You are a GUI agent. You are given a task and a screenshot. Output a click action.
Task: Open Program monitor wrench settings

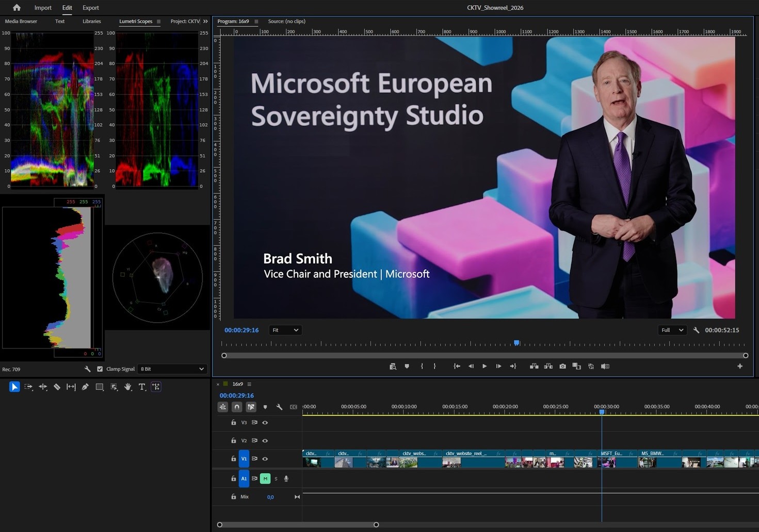696,330
